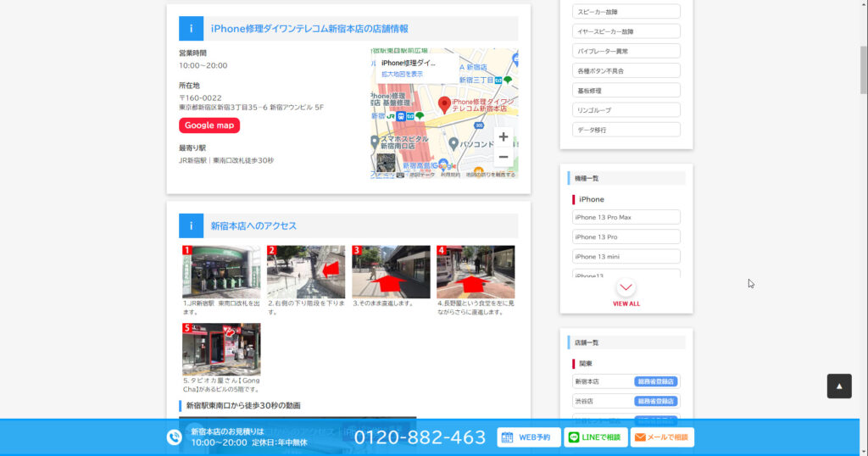Select イヤースピーカー故障 repair menu

(626, 31)
